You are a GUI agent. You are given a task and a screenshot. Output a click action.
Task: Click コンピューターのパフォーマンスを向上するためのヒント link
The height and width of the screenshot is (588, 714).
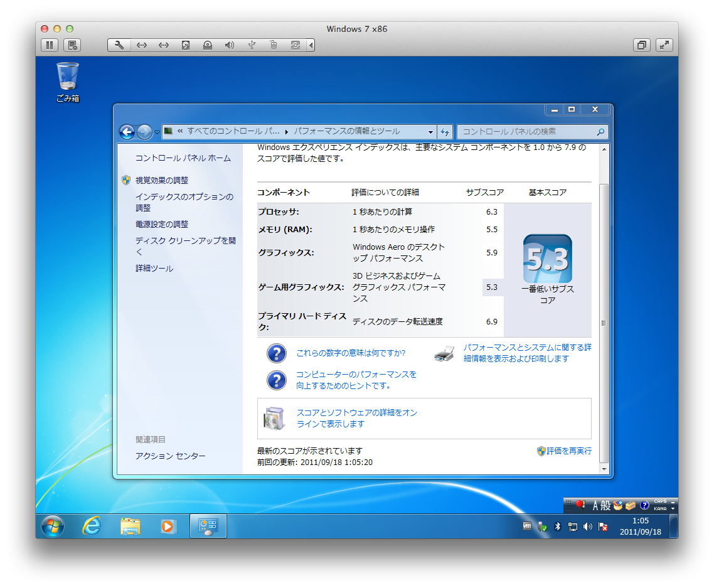click(356, 380)
